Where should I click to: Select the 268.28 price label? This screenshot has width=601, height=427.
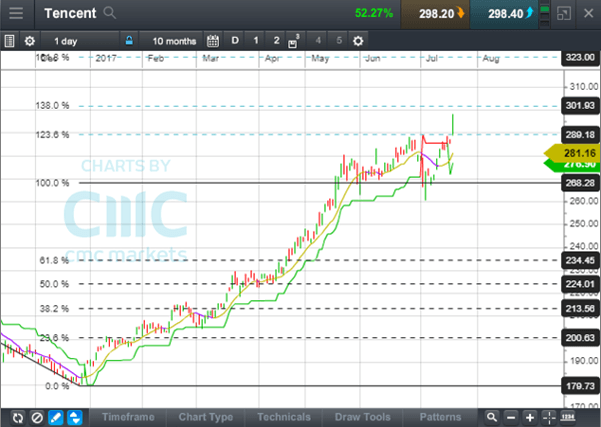(580, 183)
